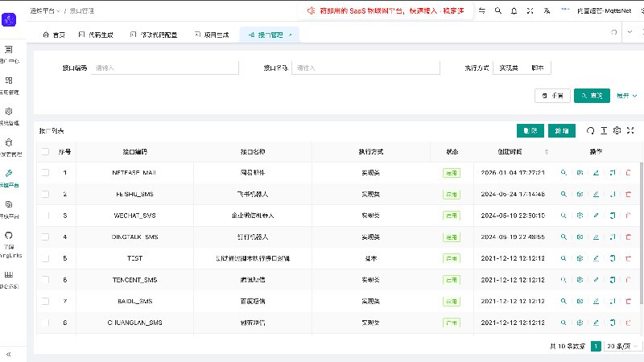Refresh current tab with the tab-bar reload icon
Image resolution: width=644 pixels, height=362 pixels.
[x=614, y=32]
